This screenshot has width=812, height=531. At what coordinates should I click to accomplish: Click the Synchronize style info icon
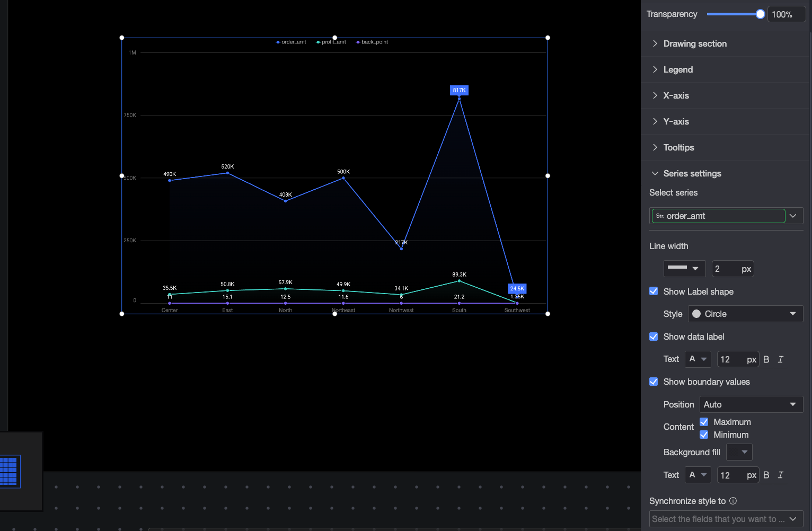pos(733,501)
